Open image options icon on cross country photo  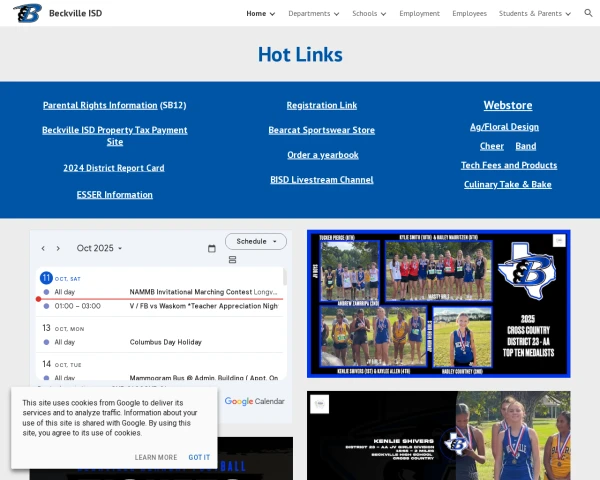[559, 240]
